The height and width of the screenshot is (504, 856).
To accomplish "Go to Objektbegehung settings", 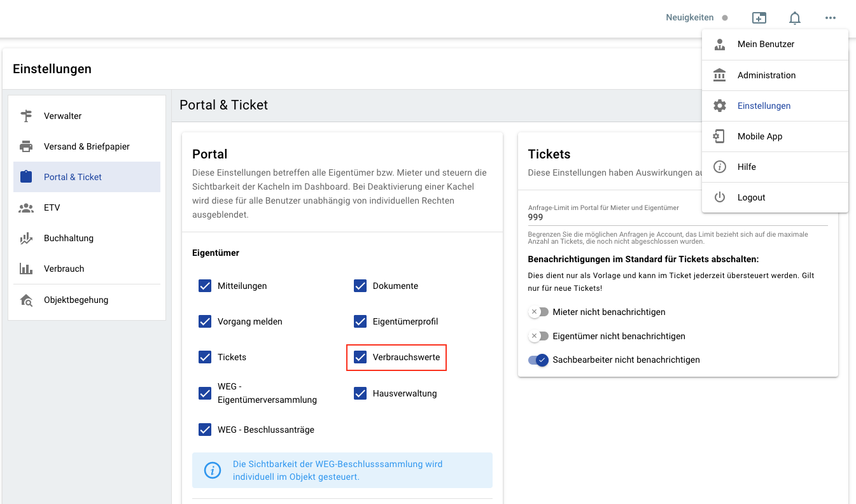I will (87, 300).
